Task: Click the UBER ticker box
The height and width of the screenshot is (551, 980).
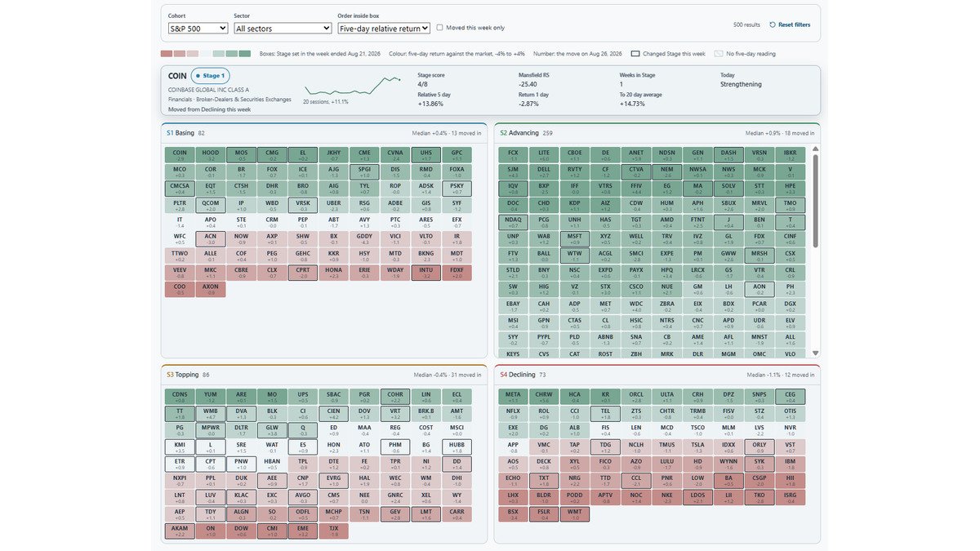Action: point(334,205)
